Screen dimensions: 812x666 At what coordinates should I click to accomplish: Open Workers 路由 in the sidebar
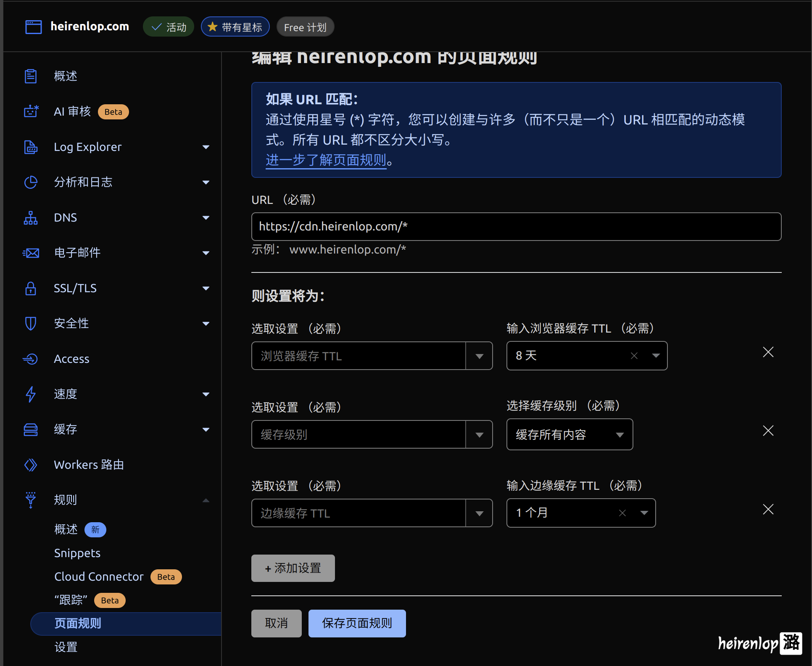coord(89,465)
